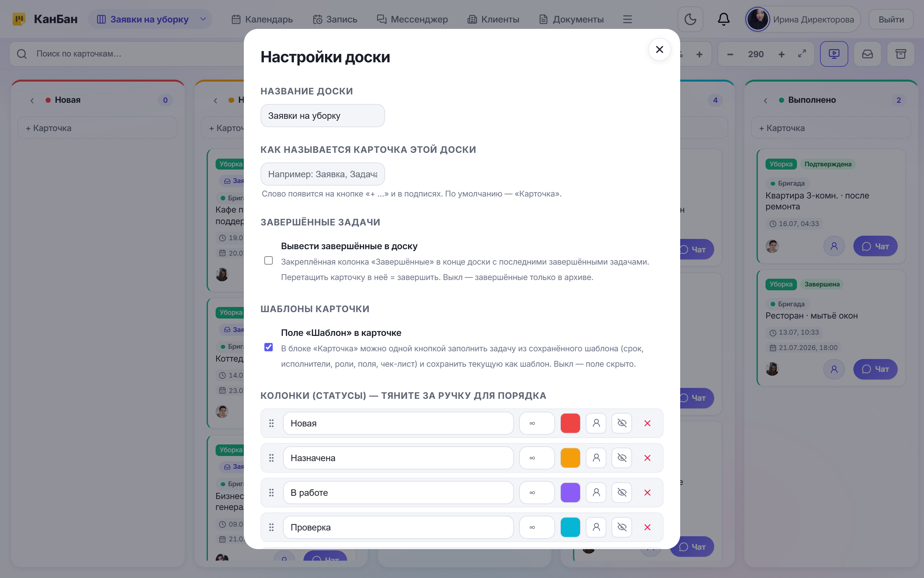This screenshot has width=924, height=578.
Task: Click the fullscreen expand arrows icon
Action: click(x=802, y=54)
